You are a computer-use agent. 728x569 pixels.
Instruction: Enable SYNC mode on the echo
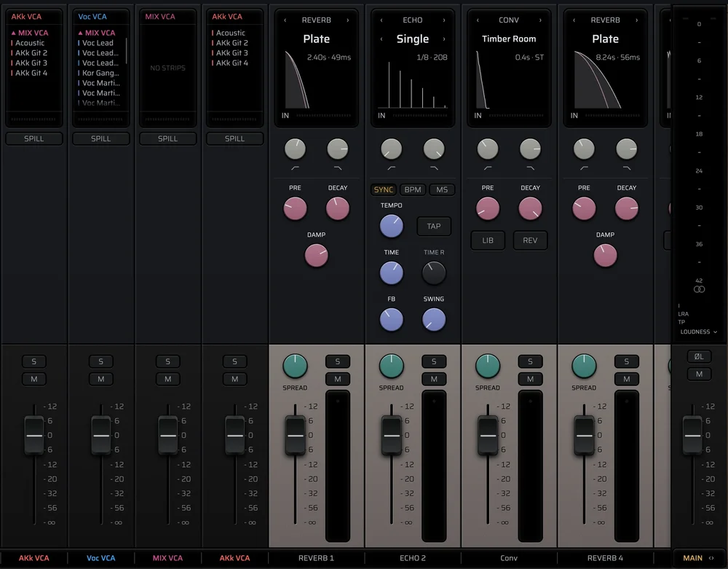[x=384, y=189]
